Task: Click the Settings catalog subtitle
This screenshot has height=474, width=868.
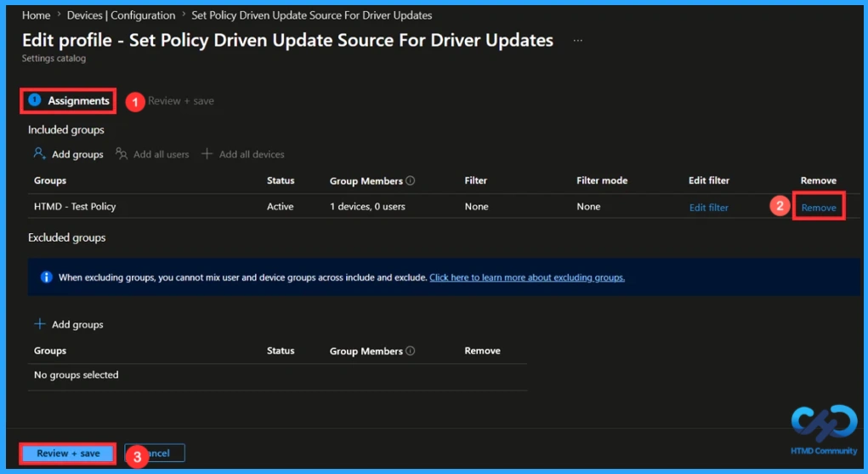Action: click(x=54, y=58)
